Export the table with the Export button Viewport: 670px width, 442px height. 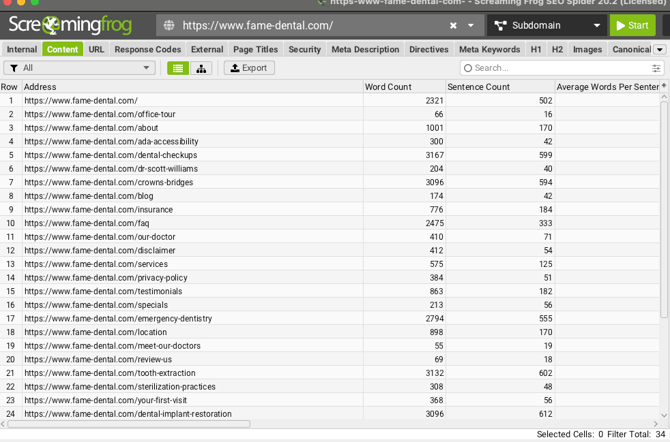click(249, 68)
